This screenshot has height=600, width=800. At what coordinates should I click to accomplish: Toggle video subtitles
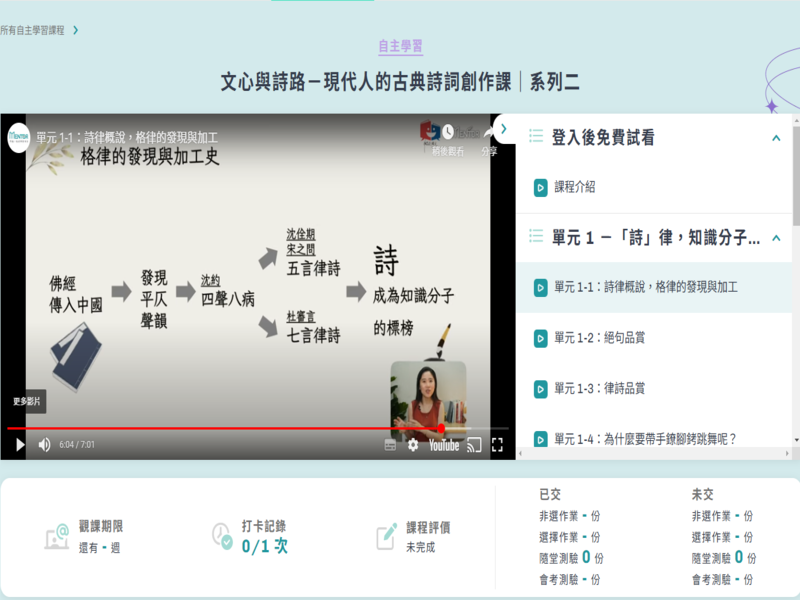[390, 445]
